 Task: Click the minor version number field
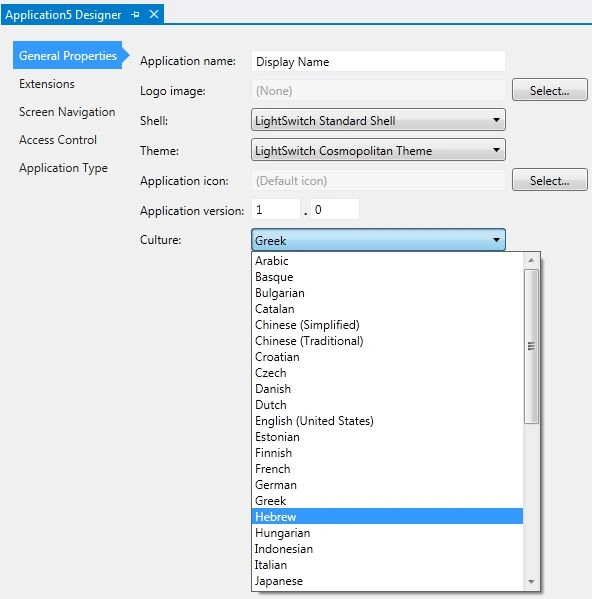pyautogui.click(x=335, y=209)
